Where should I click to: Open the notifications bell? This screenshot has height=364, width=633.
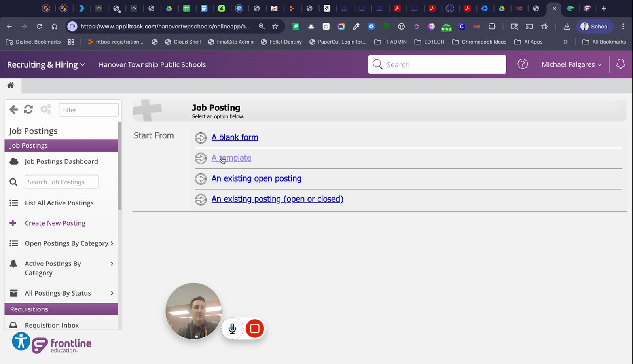click(x=621, y=64)
